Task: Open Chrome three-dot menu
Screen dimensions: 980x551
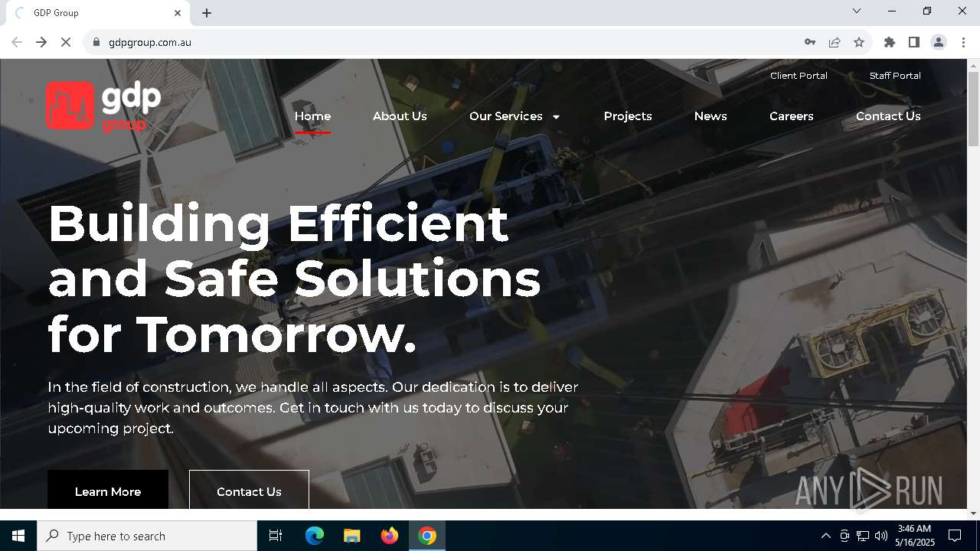Action: click(963, 42)
